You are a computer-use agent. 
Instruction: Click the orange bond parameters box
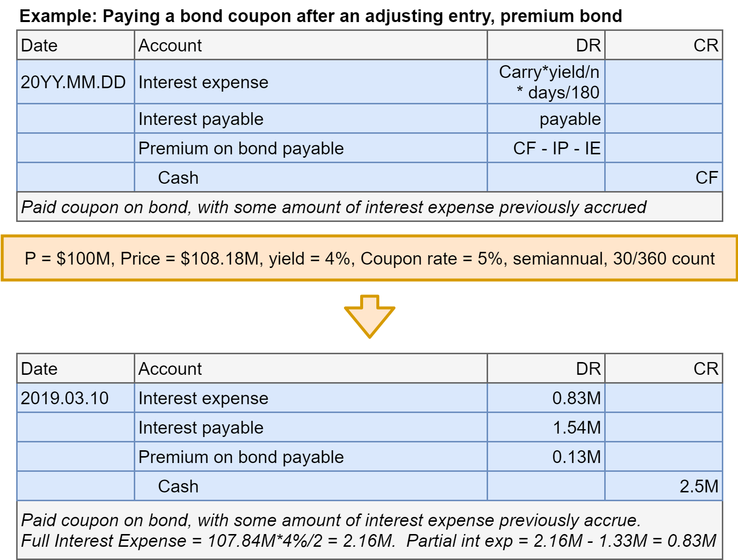tap(369, 258)
